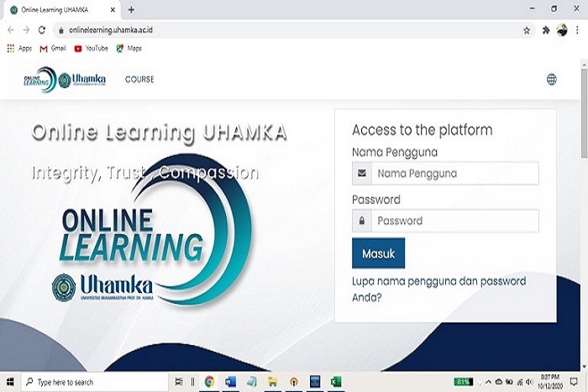Viewport: 588px width, 392px height.
Task: Open the Maps bookmark
Action: pos(129,49)
